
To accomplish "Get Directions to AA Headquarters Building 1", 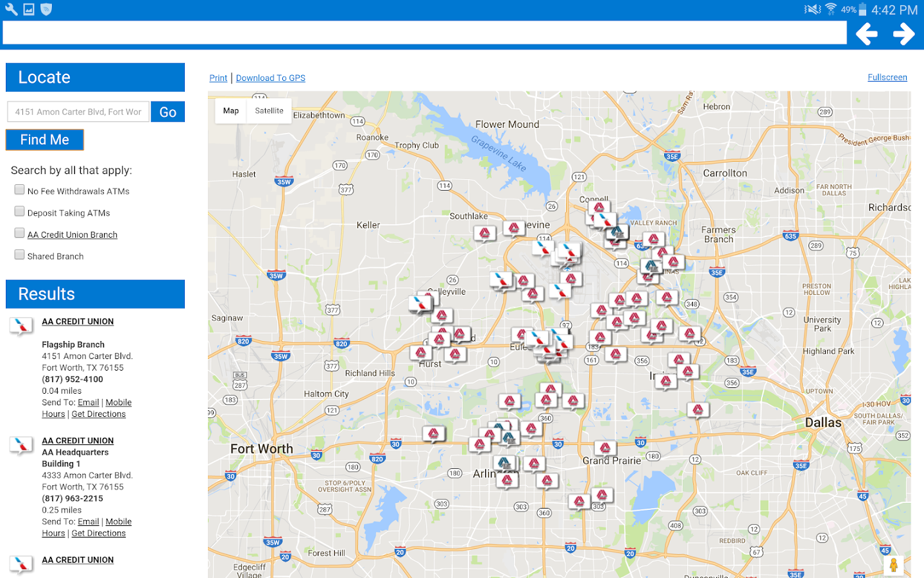I will tap(99, 534).
